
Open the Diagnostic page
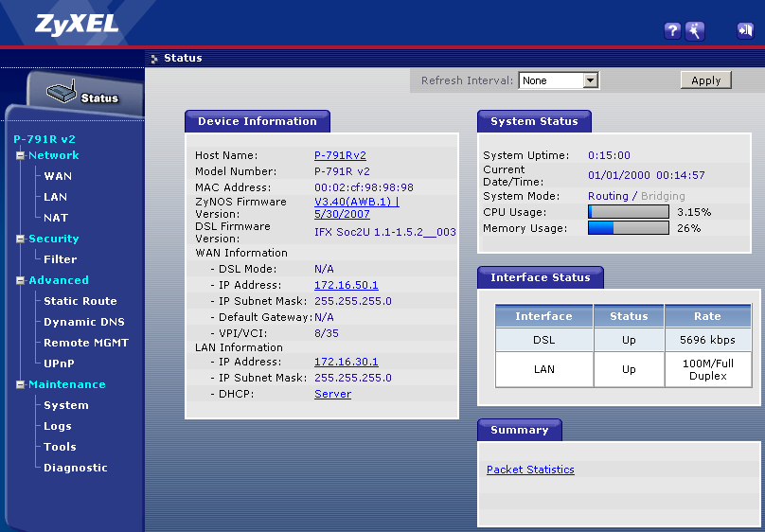click(75, 469)
